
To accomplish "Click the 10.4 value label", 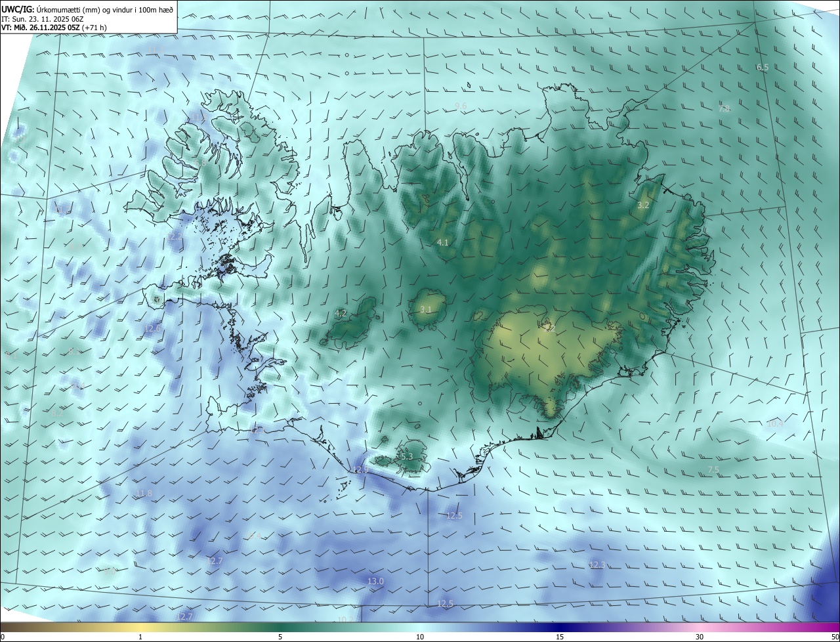I will (x=775, y=424).
